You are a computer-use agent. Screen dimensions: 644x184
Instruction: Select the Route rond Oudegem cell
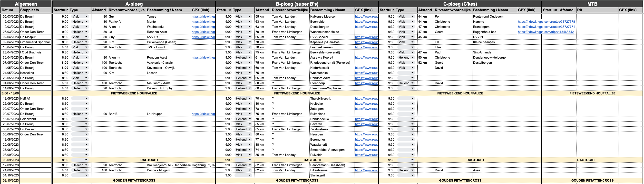pyautogui.click(x=495, y=17)
